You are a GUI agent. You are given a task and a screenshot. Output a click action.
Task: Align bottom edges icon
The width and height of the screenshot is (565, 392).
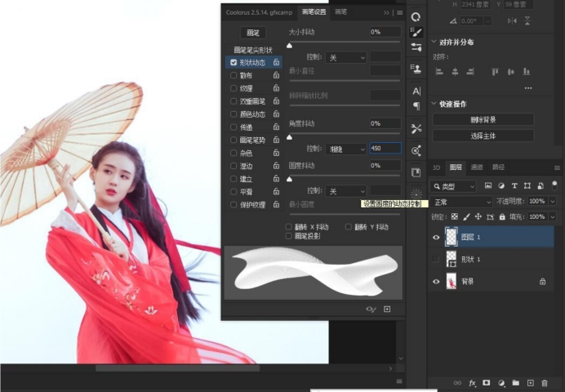pyautogui.click(x=527, y=71)
